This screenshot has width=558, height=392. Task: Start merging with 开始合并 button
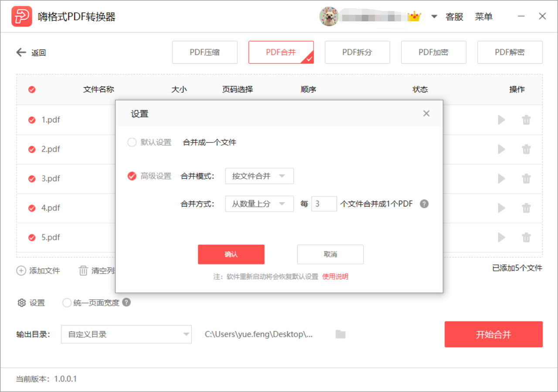pyautogui.click(x=493, y=335)
